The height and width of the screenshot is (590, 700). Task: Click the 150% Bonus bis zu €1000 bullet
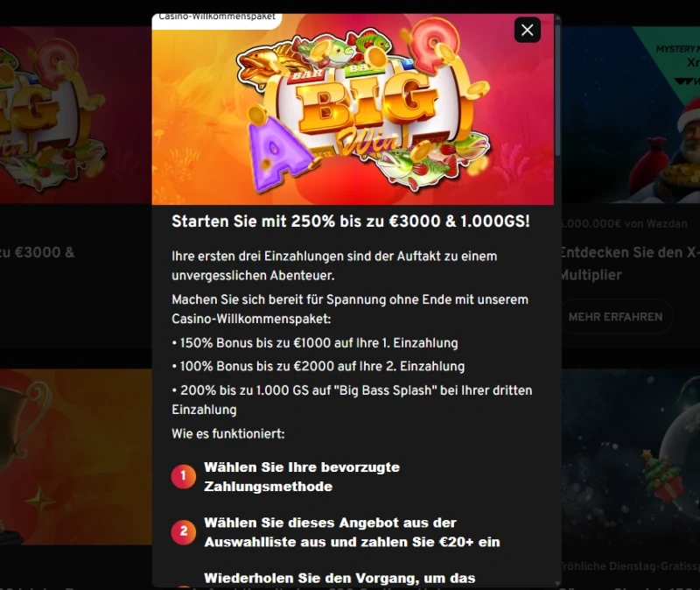315,343
